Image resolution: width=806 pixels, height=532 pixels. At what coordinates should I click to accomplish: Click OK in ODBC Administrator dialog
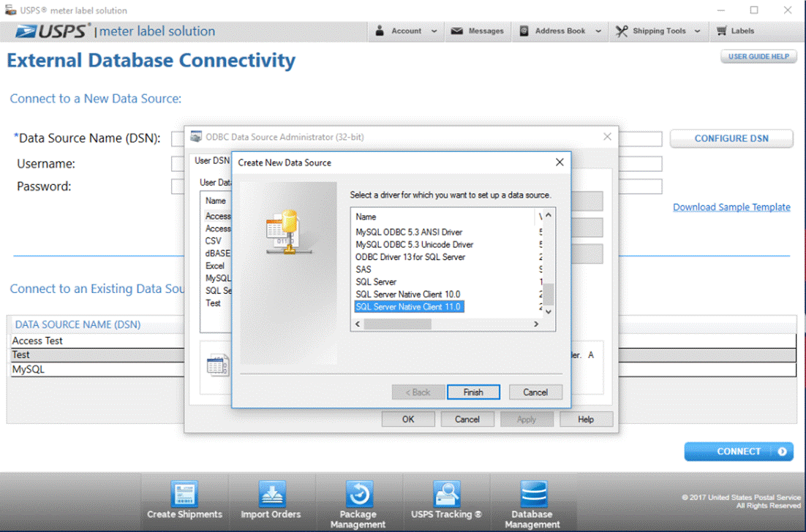pyautogui.click(x=408, y=419)
